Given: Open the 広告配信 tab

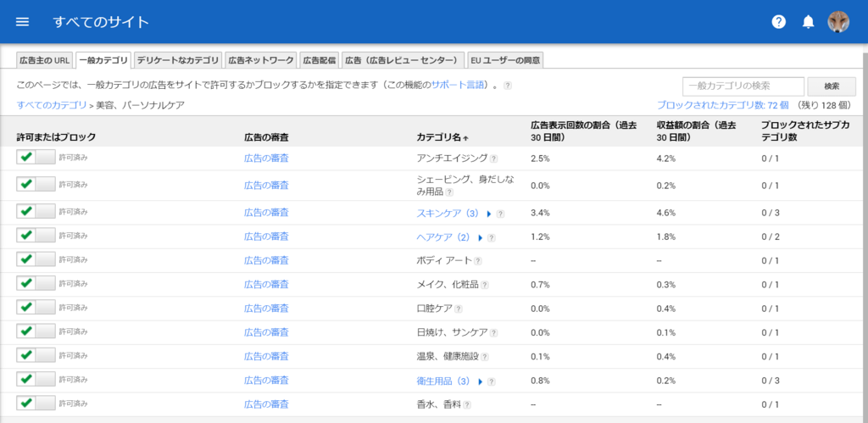Looking at the screenshot, I should point(320,60).
